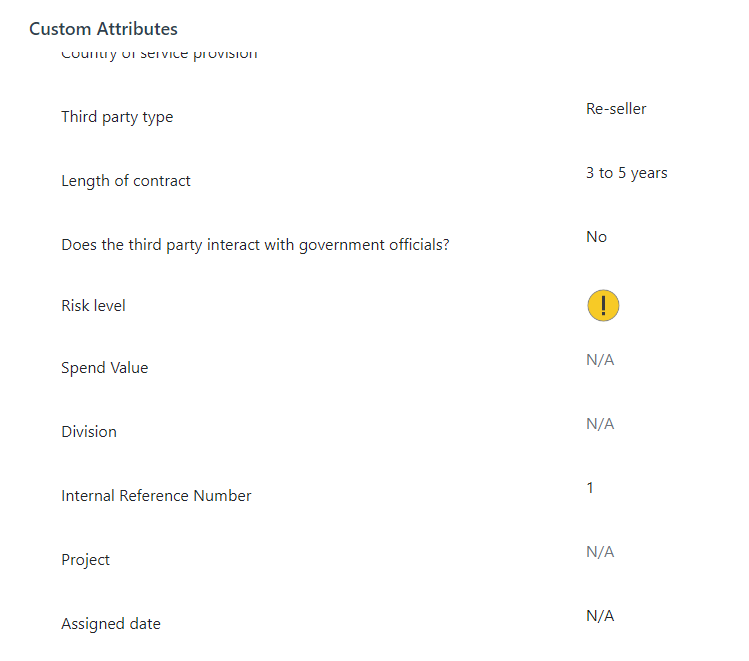Click the Re-seller value
This screenshot has height=661, width=749.
coord(616,109)
